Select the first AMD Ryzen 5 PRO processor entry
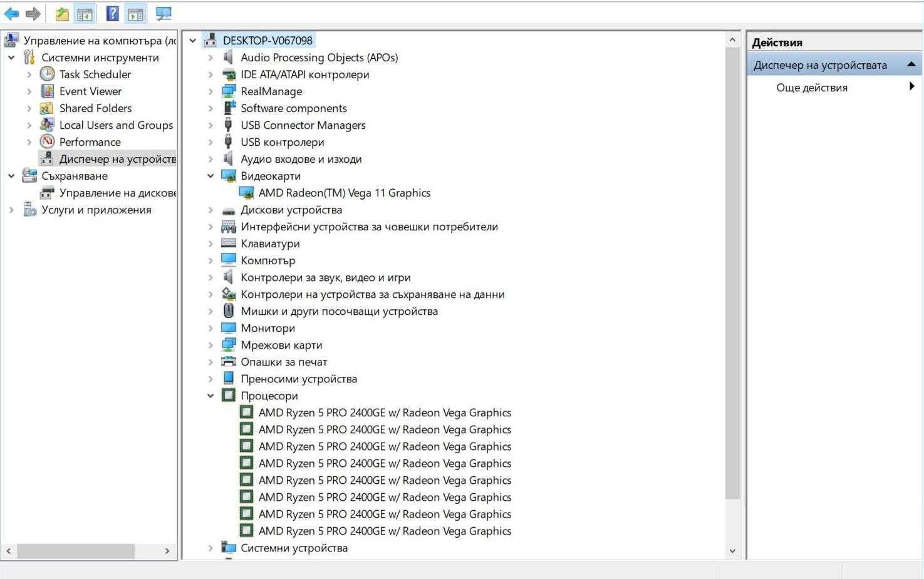 385,412
